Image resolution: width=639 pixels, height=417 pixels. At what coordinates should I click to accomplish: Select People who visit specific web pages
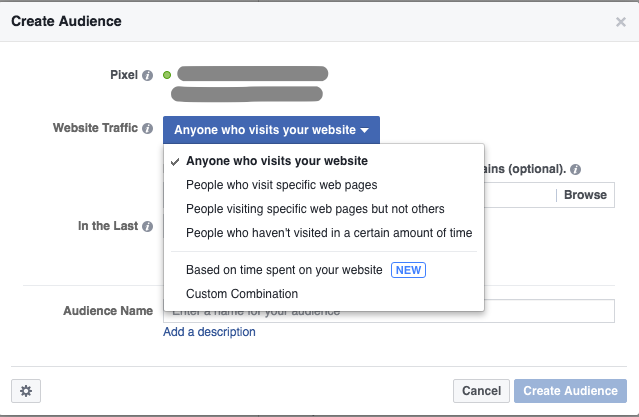[324, 185]
